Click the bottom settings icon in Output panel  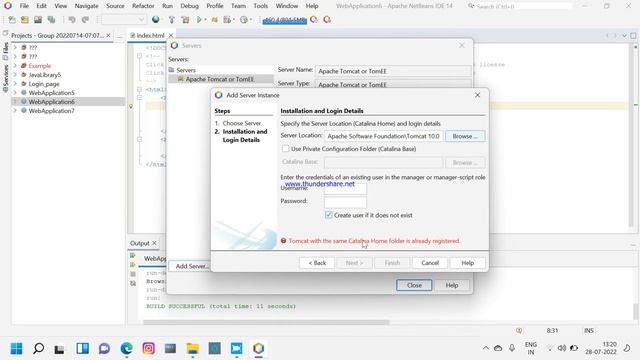click(133, 283)
